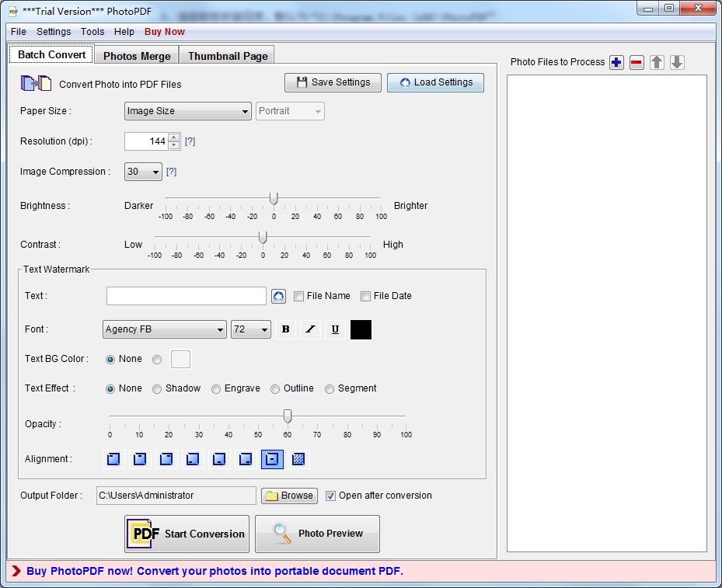Open Text BG color swatch
This screenshot has height=588, width=722.
(x=180, y=360)
